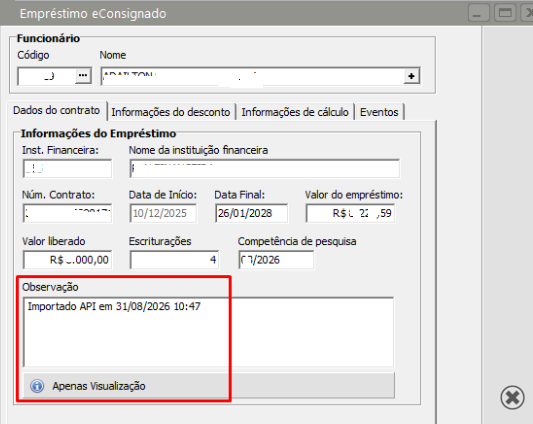Viewport: 533px width, 424px height.
Task: Focus the Código employee field
Action: 47,76
